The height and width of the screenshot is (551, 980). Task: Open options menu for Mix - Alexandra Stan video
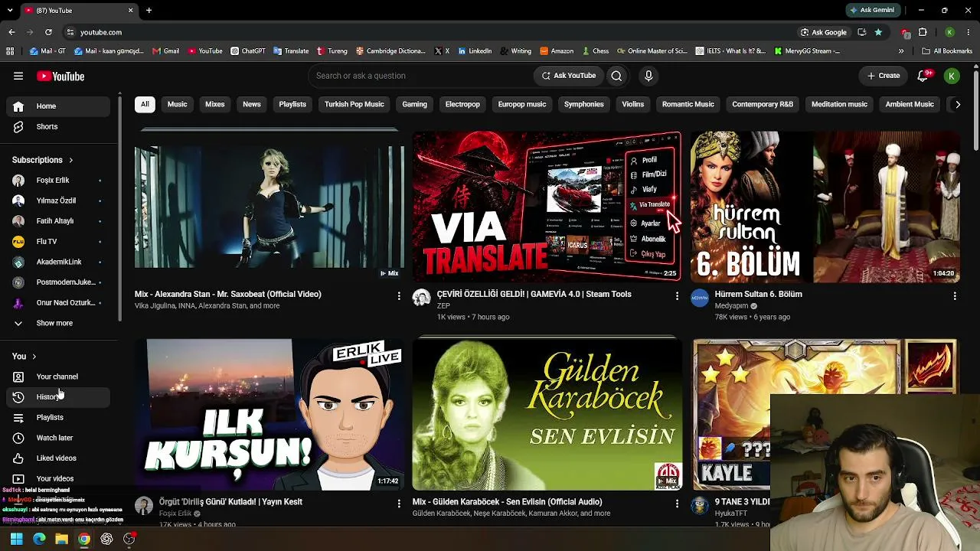click(399, 295)
